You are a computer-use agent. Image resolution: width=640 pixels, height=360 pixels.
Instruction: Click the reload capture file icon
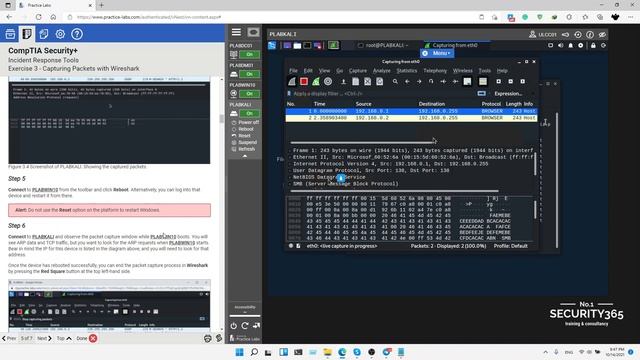380,82
